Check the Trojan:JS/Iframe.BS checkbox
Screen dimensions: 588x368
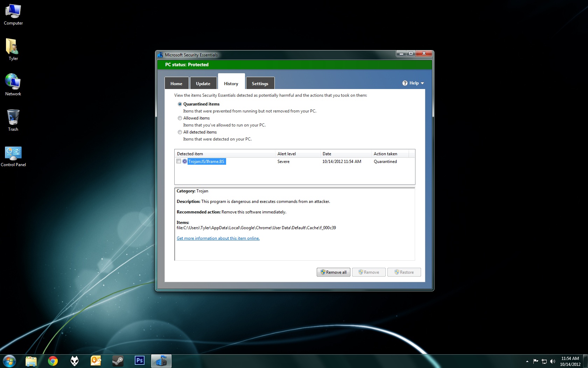pyautogui.click(x=179, y=161)
